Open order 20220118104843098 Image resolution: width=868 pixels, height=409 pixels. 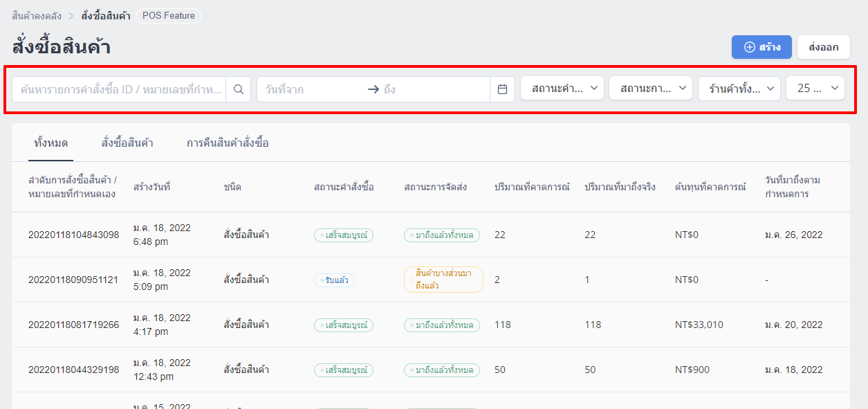[73, 235]
